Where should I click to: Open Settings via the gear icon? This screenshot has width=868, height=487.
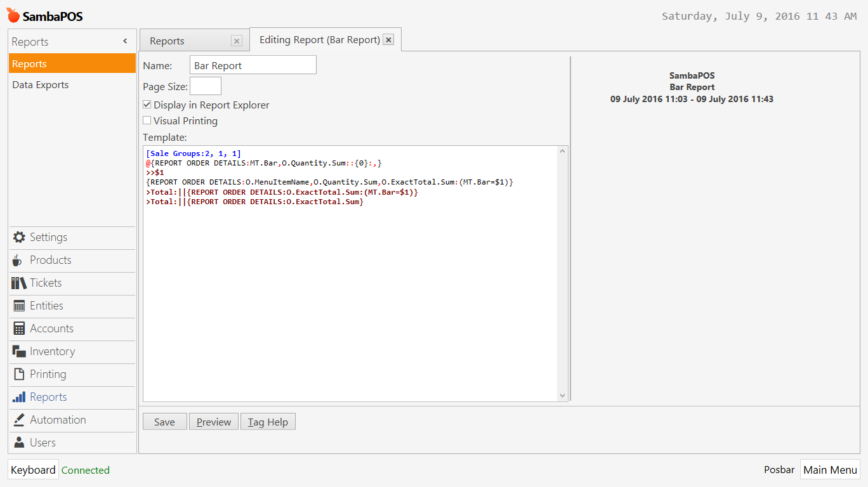point(19,237)
